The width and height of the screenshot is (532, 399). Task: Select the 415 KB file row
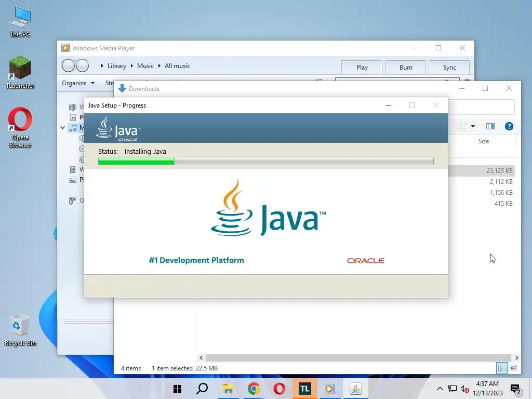click(482, 203)
